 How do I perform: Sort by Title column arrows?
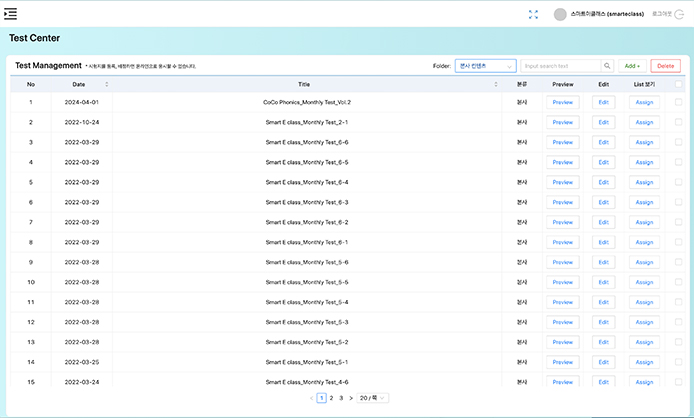[496, 84]
